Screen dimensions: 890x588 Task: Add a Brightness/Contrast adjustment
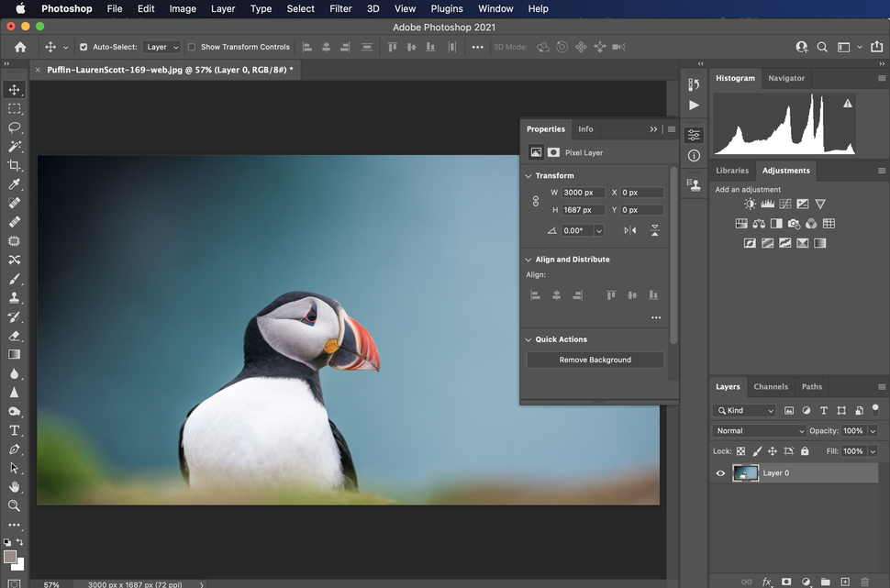click(x=751, y=204)
